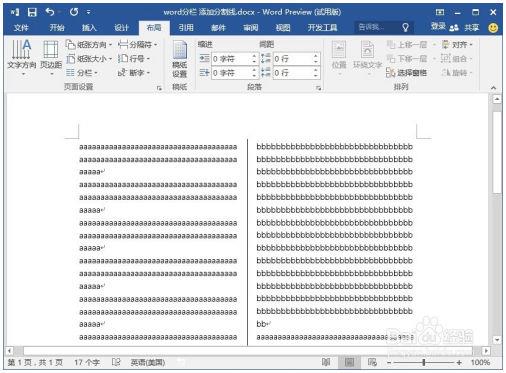Open the 页边距 margins tool
Screen dimensions: 506x373
pos(51,57)
